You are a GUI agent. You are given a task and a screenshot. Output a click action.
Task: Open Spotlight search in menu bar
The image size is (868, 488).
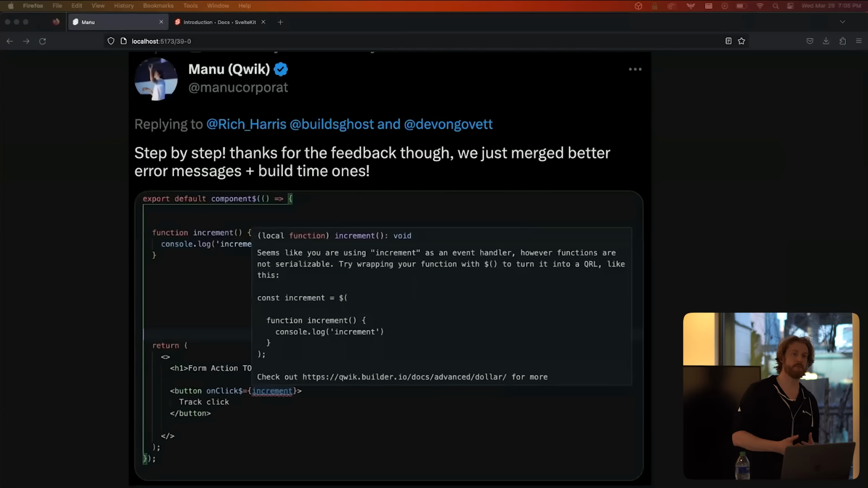pyautogui.click(x=776, y=6)
